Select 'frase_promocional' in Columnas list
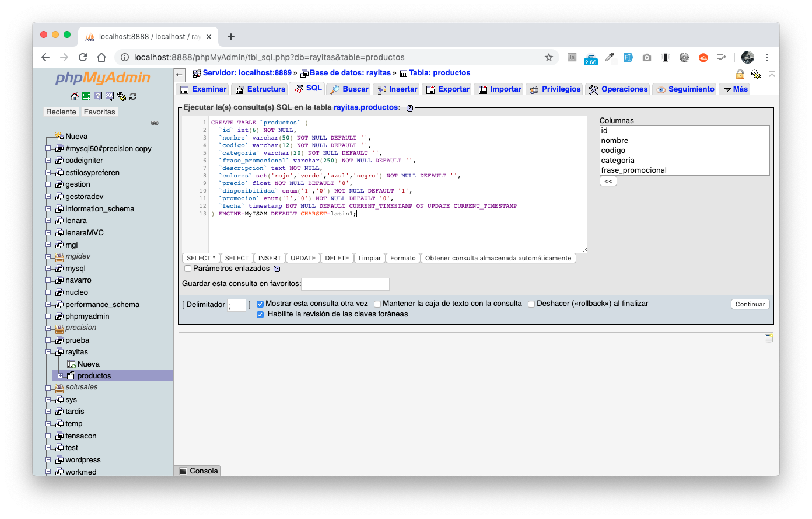Viewport: 812px width, 519px height. tap(684, 170)
